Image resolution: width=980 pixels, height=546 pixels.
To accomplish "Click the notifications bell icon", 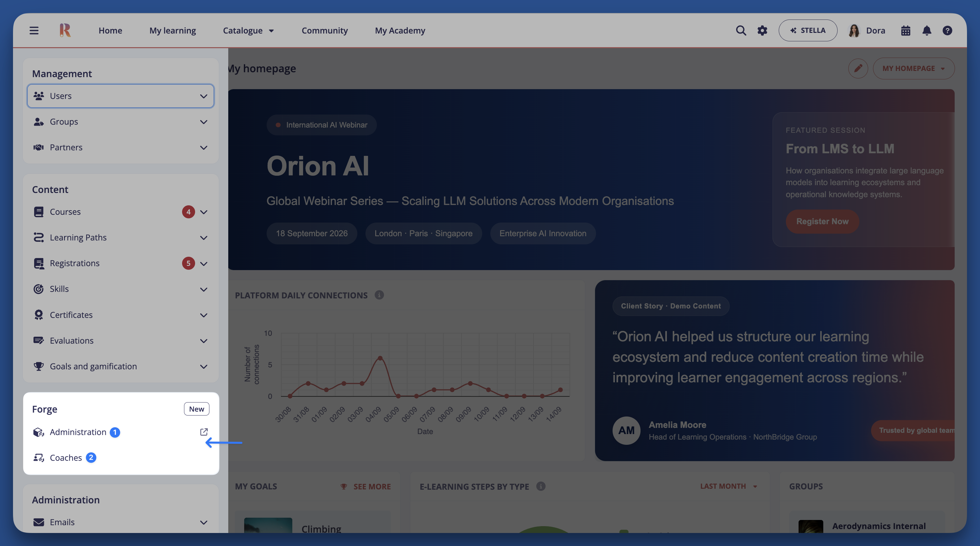I will pos(927,31).
